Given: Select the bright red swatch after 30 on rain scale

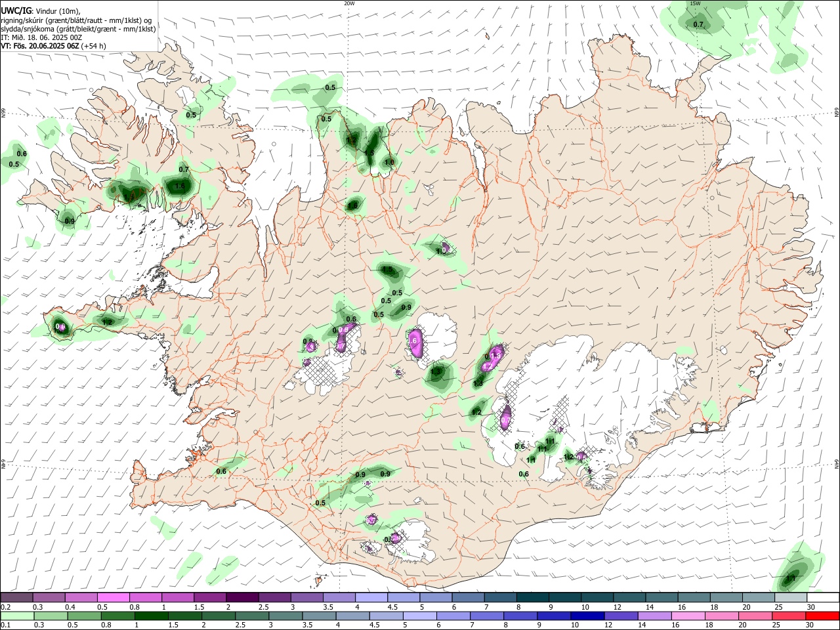Looking at the screenshot, I should click(823, 616).
